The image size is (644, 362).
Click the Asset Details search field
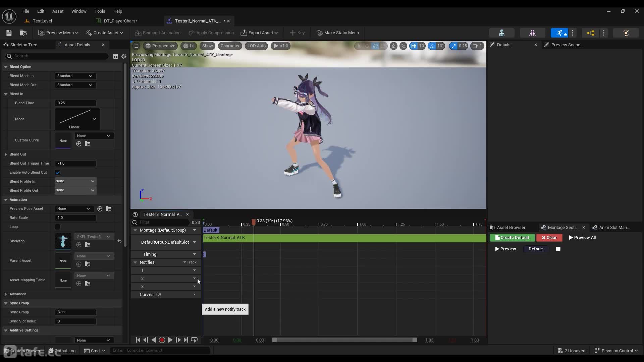click(57, 56)
